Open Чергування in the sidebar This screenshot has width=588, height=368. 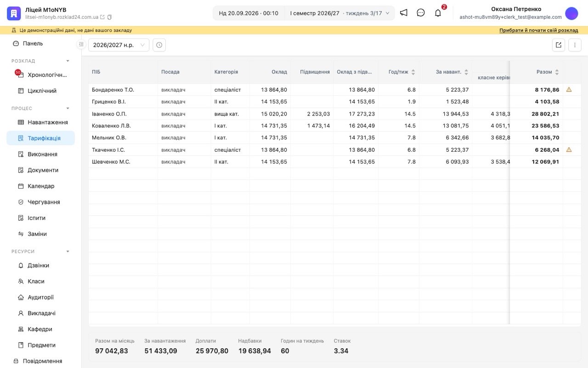click(x=40, y=202)
